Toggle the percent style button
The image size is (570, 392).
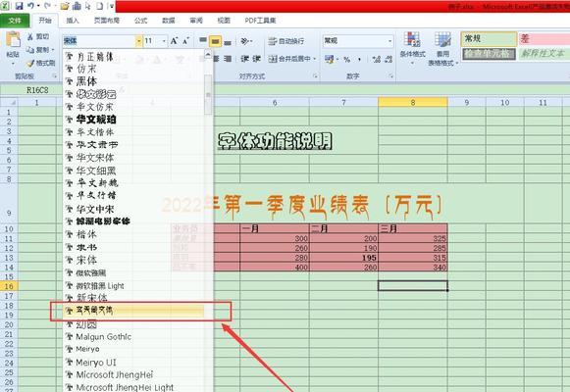click(x=346, y=59)
